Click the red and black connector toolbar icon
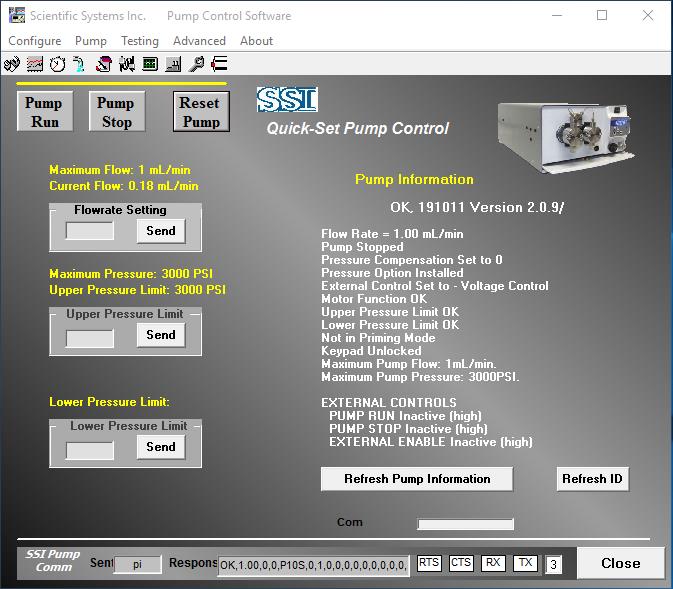This screenshot has height=589, width=673. (219, 64)
